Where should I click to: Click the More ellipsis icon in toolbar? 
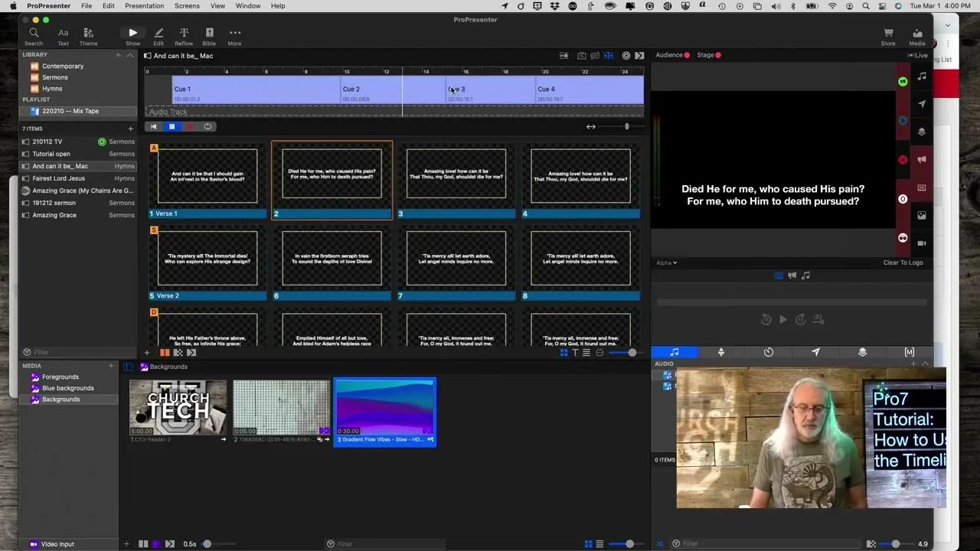[234, 36]
